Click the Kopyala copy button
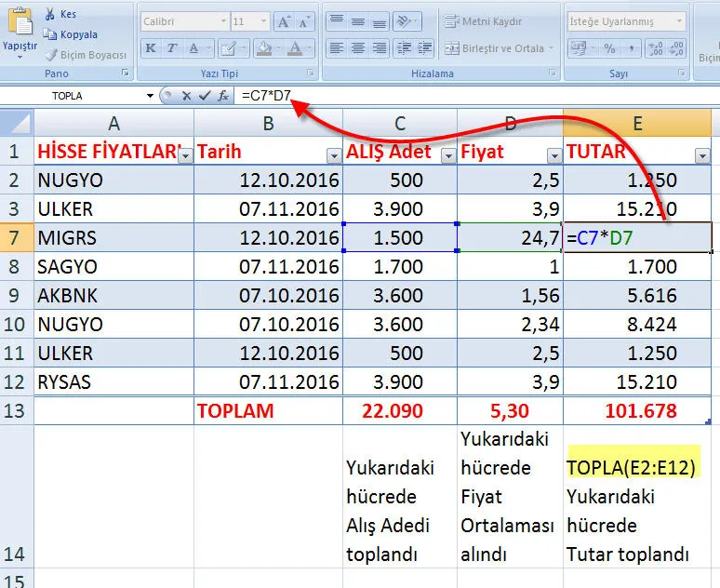The height and width of the screenshot is (588, 720). click(70, 34)
